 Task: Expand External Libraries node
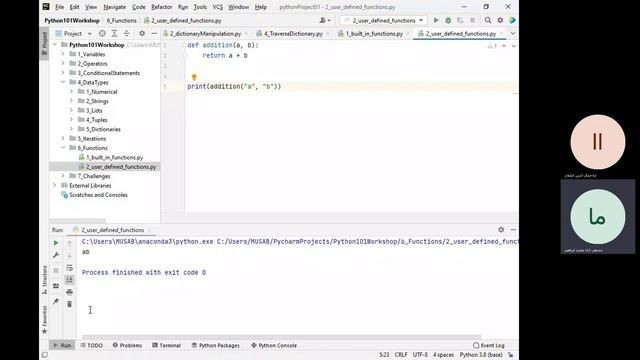pyautogui.click(x=55, y=185)
